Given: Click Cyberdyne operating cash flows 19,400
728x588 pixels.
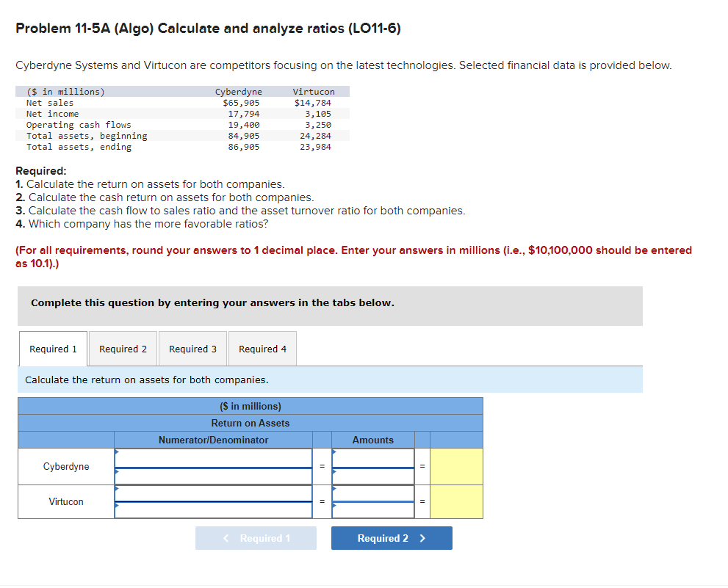Looking at the screenshot, I should click(244, 125).
